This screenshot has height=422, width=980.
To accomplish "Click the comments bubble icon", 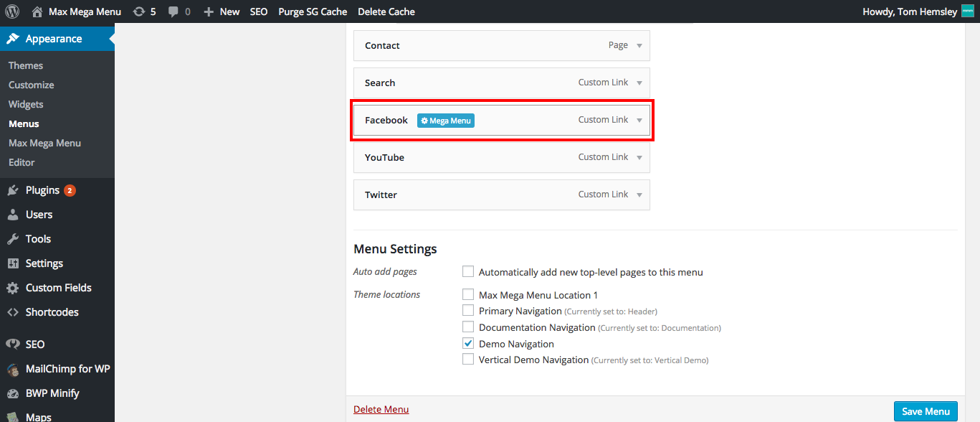I will pyautogui.click(x=173, y=12).
